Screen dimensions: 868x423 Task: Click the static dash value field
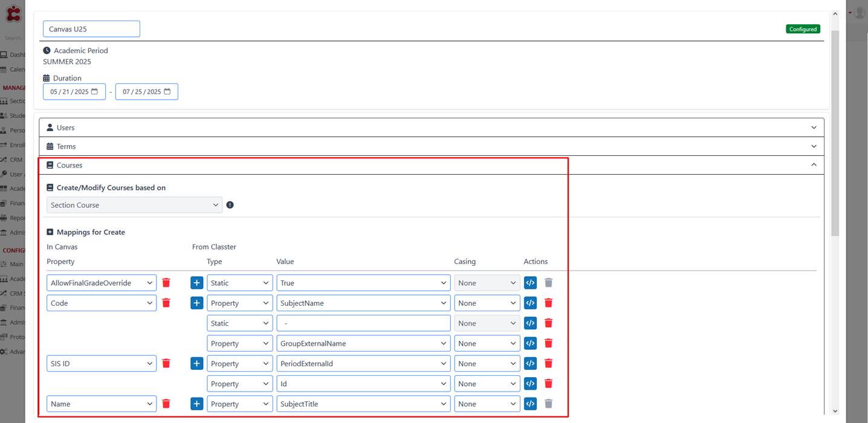(363, 323)
